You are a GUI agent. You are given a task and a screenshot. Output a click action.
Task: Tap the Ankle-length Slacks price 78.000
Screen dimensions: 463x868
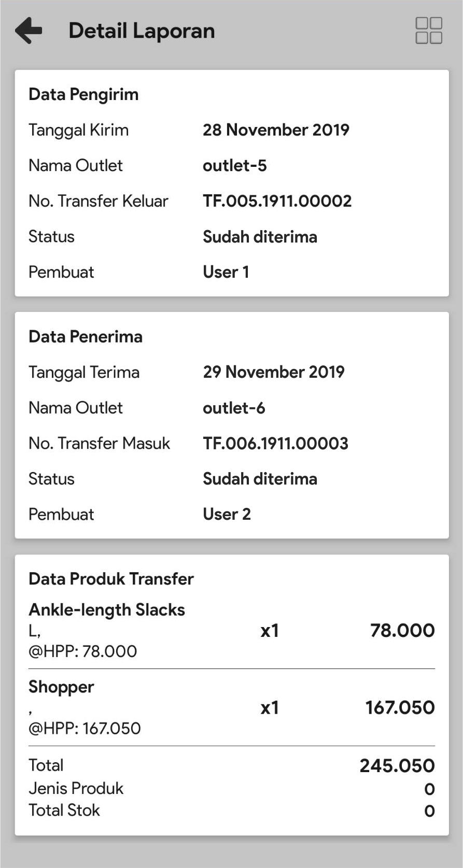click(402, 631)
